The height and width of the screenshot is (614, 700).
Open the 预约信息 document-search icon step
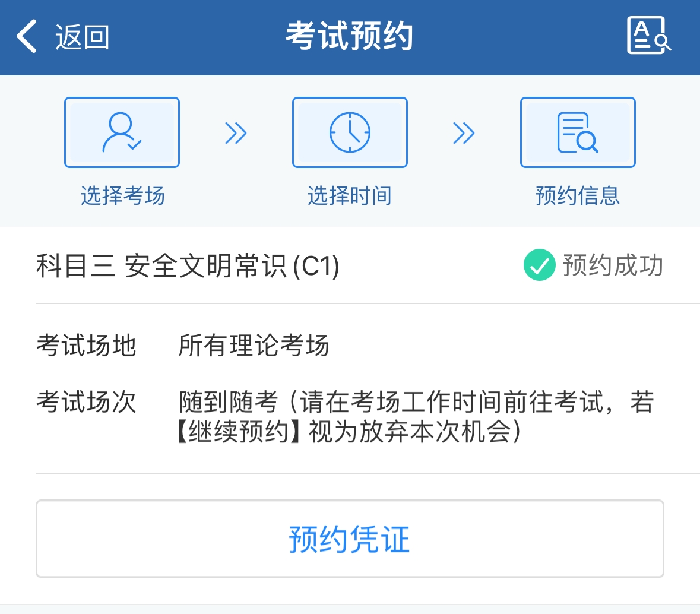point(578,132)
